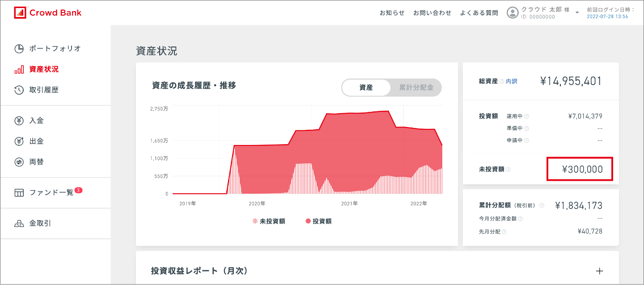
Task: Select the 入金 deposit yen icon
Action: 19,121
